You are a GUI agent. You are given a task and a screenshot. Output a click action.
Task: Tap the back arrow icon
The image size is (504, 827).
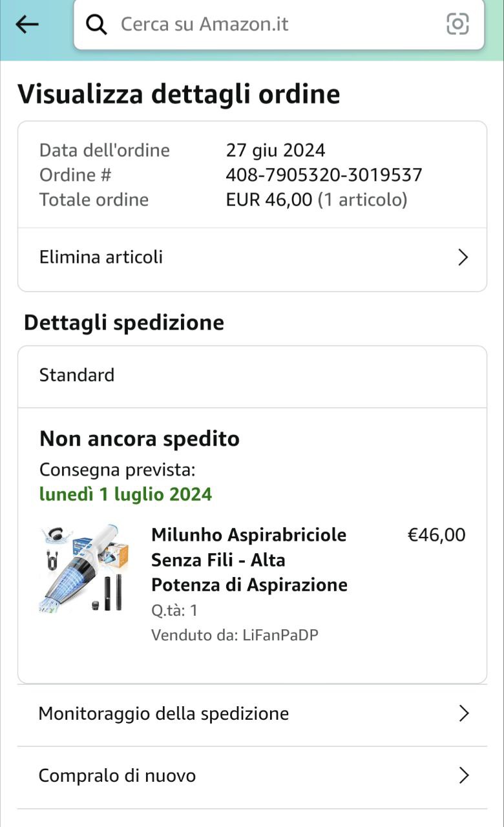(27, 25)
